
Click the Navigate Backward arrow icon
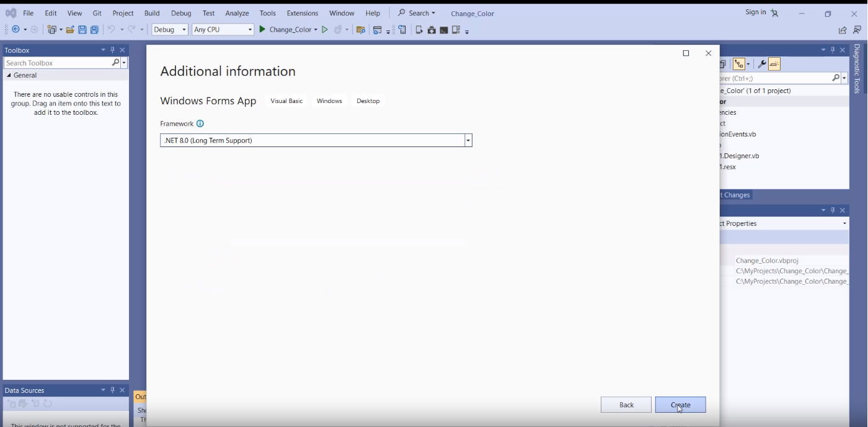(x=15, y=30)
